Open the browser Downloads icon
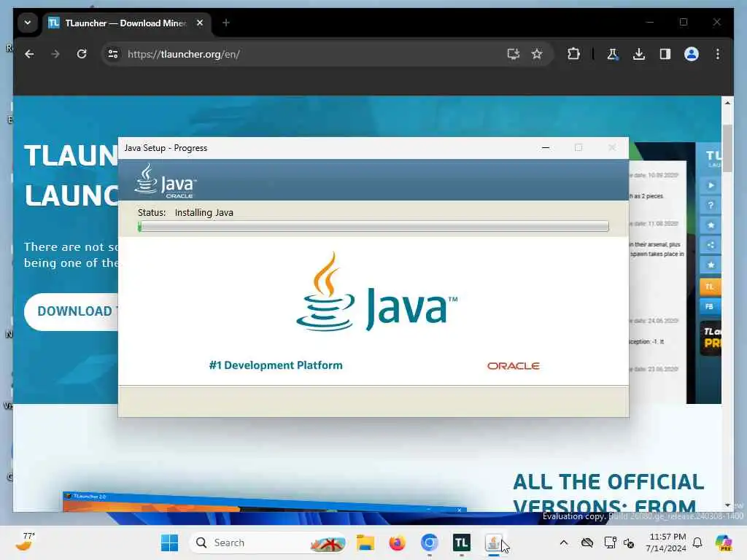The image size is (747, 560). click(639, 54)
